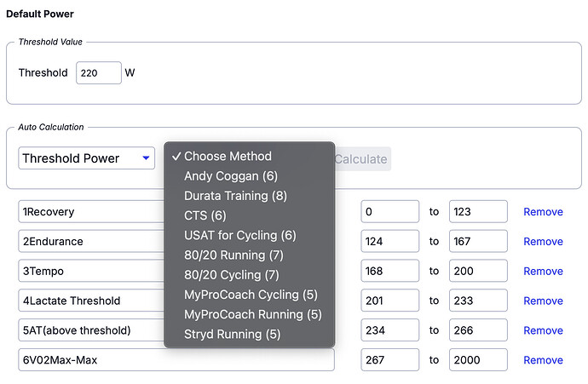Click the Tempo upper bound field 200
This screenshot has width=588, height=384.
(479, 271)
